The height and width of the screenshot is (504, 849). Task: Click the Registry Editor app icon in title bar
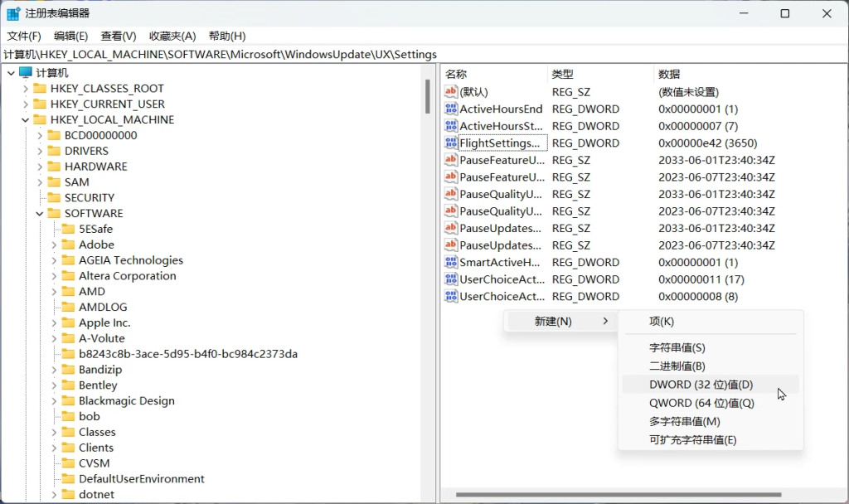tap(13, 13)
